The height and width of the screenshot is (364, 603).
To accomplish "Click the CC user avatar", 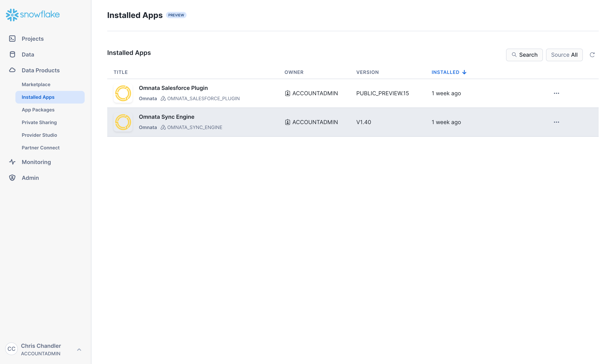I will [11, 349].
